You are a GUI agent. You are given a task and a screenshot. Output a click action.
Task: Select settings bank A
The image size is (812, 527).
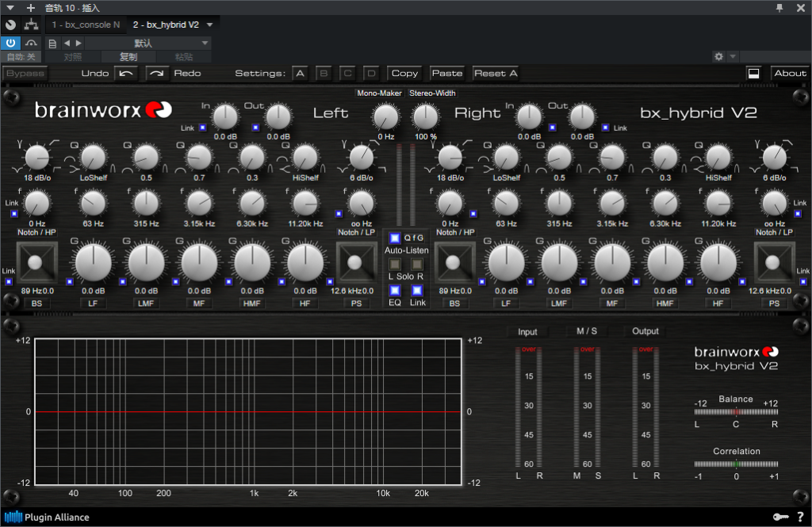[300, 73]
